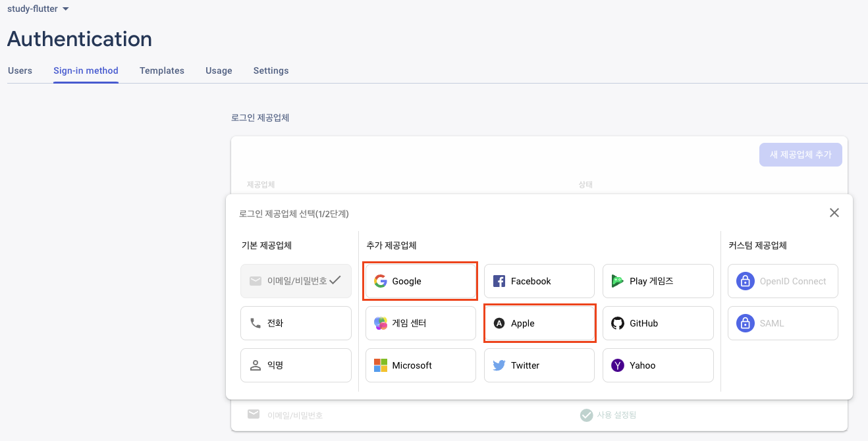This screenshot has height=441, width=868.
Task: Open the Settings tab
Action: (271, 70)
